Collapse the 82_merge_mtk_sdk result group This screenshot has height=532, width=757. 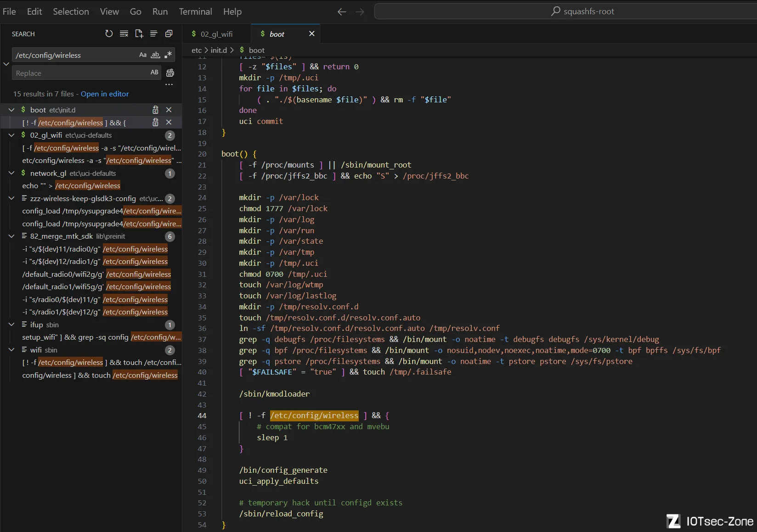11,236
